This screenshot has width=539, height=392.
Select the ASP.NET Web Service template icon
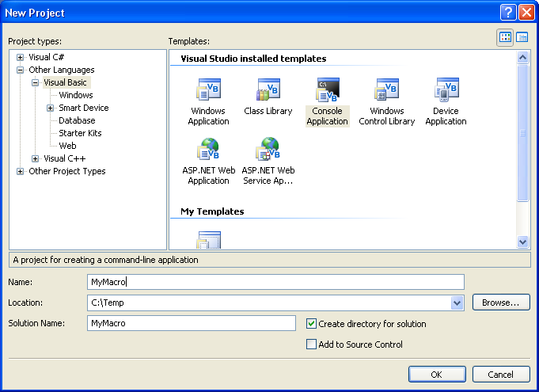(x=268, y=150)
